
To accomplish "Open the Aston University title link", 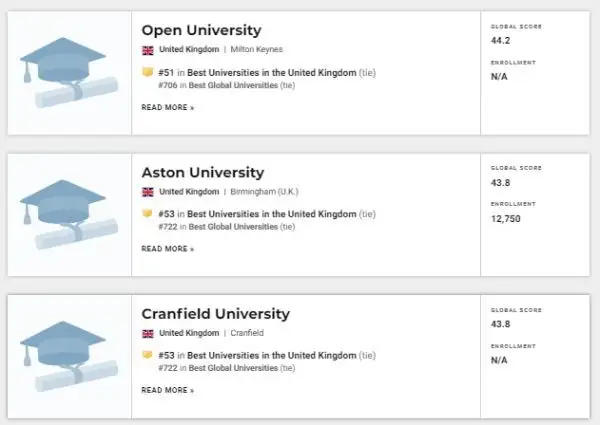I will (x=203, y=173).
